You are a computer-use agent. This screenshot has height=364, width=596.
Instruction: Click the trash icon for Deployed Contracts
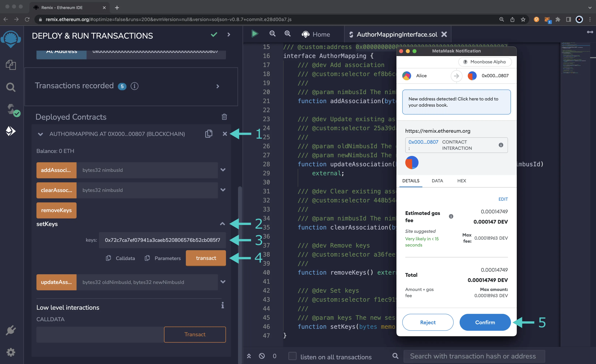(224, 117)
